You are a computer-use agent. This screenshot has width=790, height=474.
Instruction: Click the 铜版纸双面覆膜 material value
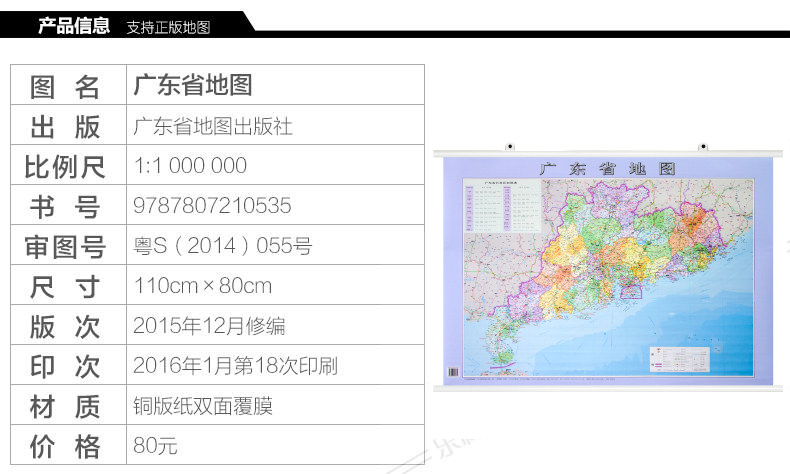203,406
